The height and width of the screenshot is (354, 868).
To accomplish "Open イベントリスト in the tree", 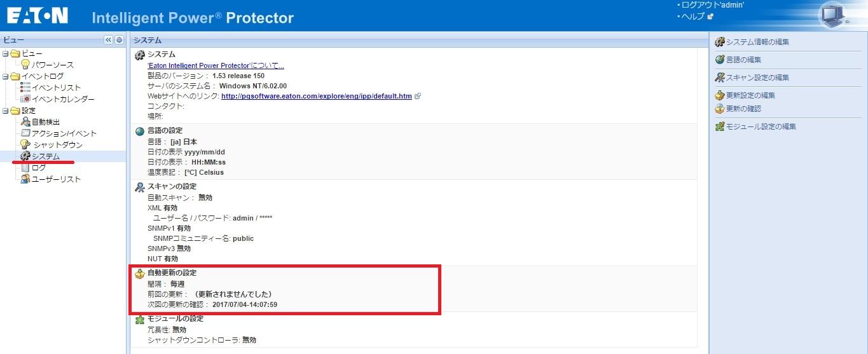I will (x=57, y=88).
